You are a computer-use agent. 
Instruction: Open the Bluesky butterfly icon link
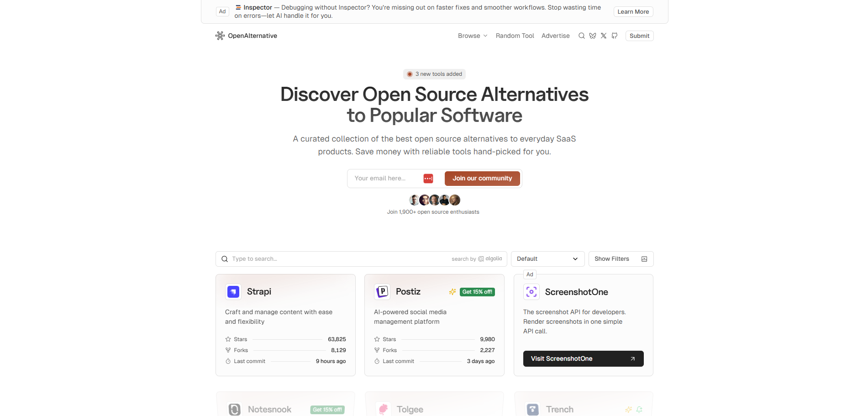(x=593, y=36)
